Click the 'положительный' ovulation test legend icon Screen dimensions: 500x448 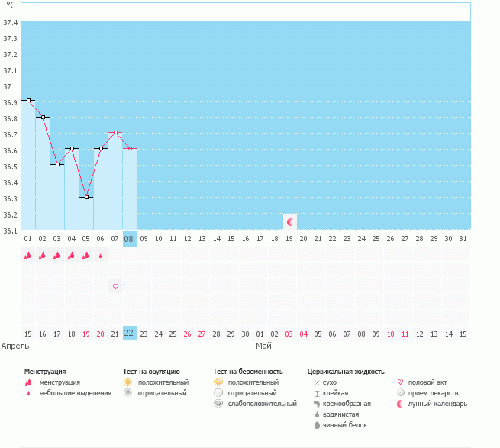coord(128,382)
